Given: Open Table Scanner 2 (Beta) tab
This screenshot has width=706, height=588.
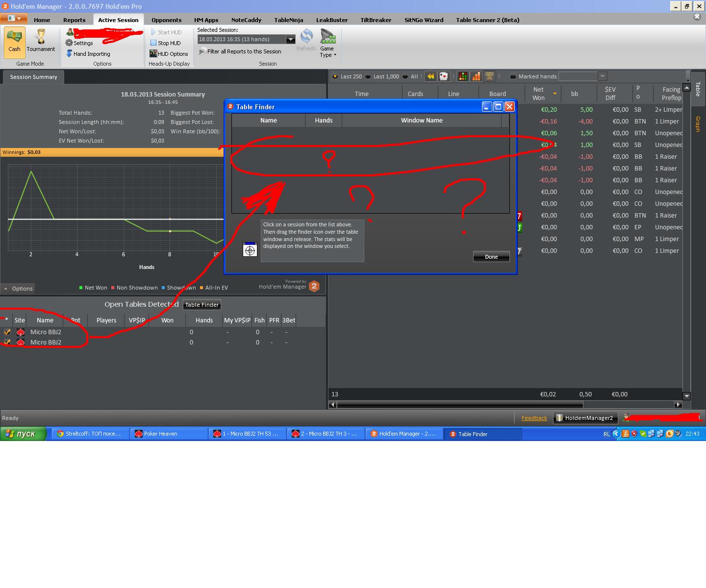Looking at the screenshot, I should click(x=488, y=20).
